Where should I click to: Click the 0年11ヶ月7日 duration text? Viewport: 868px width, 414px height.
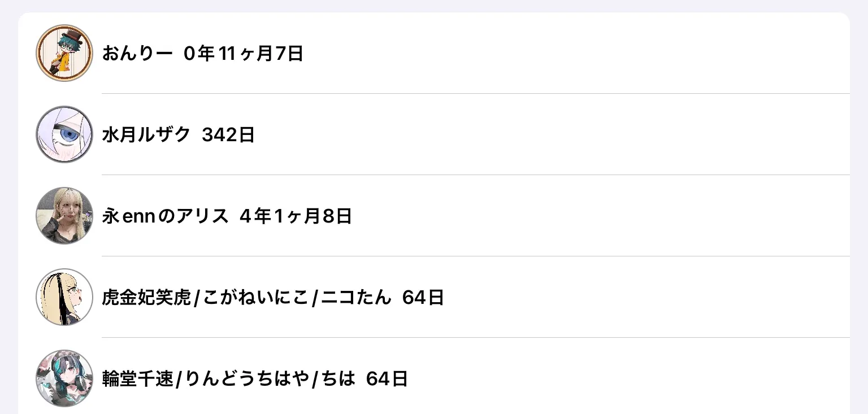tap(244, 54)
